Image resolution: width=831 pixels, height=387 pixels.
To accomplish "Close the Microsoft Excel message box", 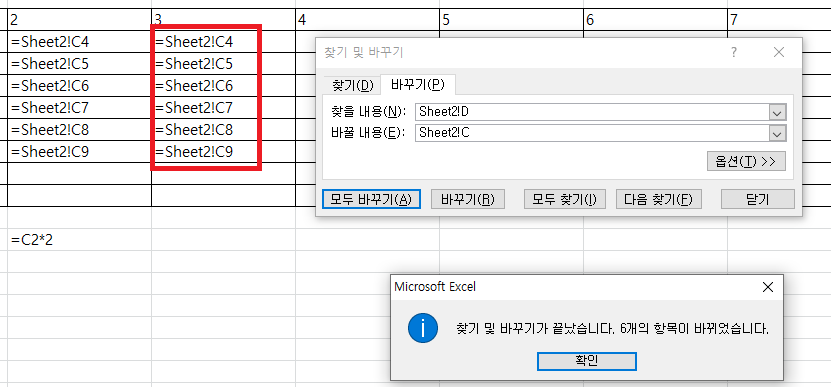I will [x=767, y=287].
